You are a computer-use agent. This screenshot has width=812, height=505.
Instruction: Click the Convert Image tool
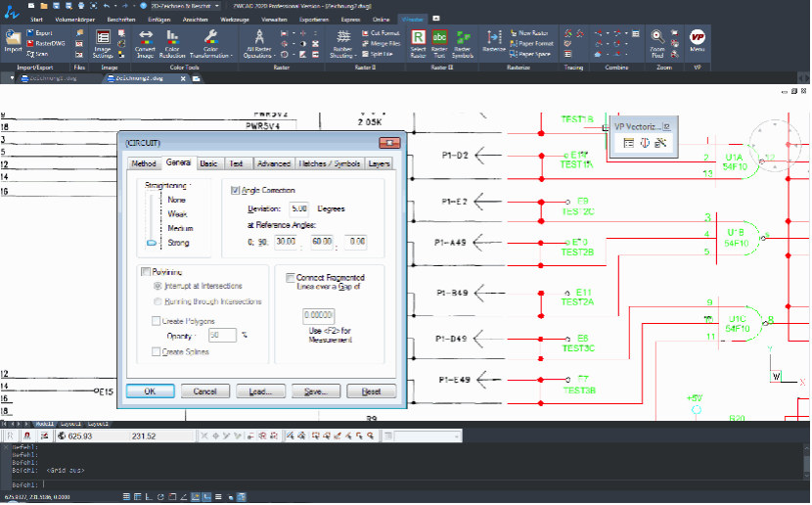pos(146,43)
